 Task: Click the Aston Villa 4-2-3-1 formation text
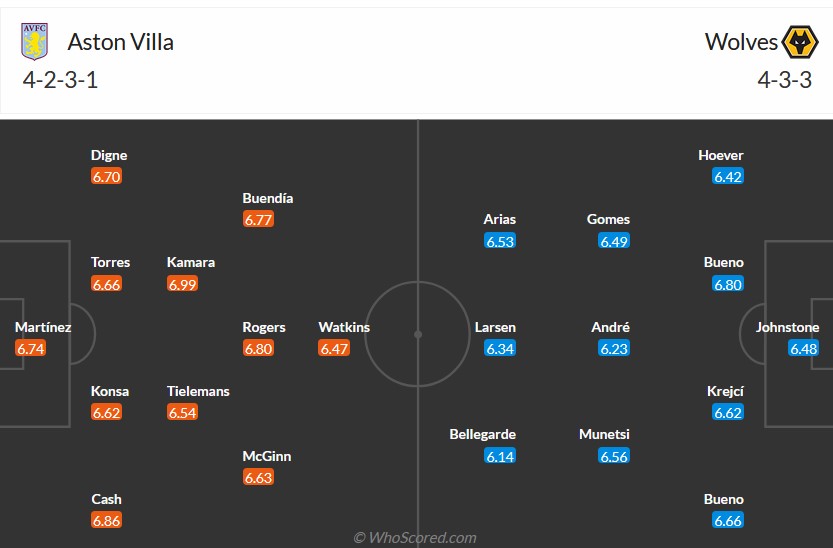click(60, 81)
